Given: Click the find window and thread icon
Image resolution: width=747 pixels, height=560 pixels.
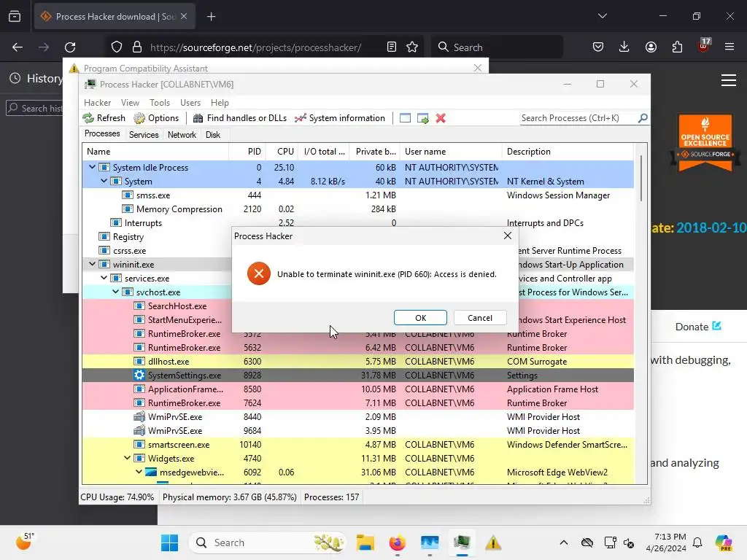Looking at the screenshot, I should tap(422, 118).
